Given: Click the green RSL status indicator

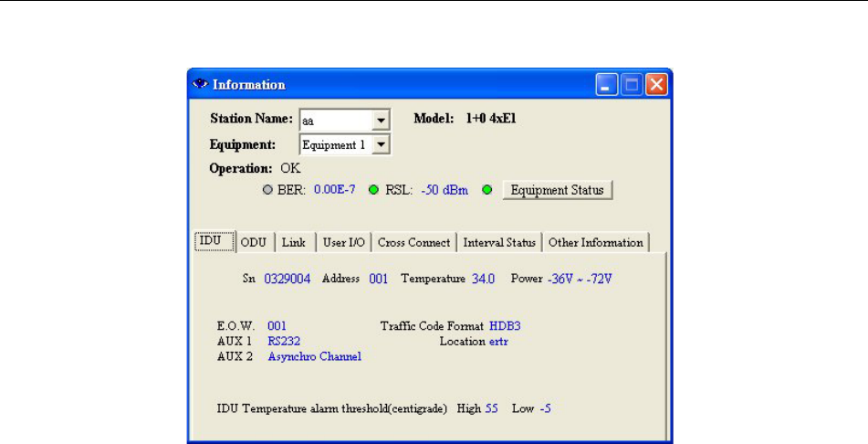Looking at the screenshot, I should [373, 190].
